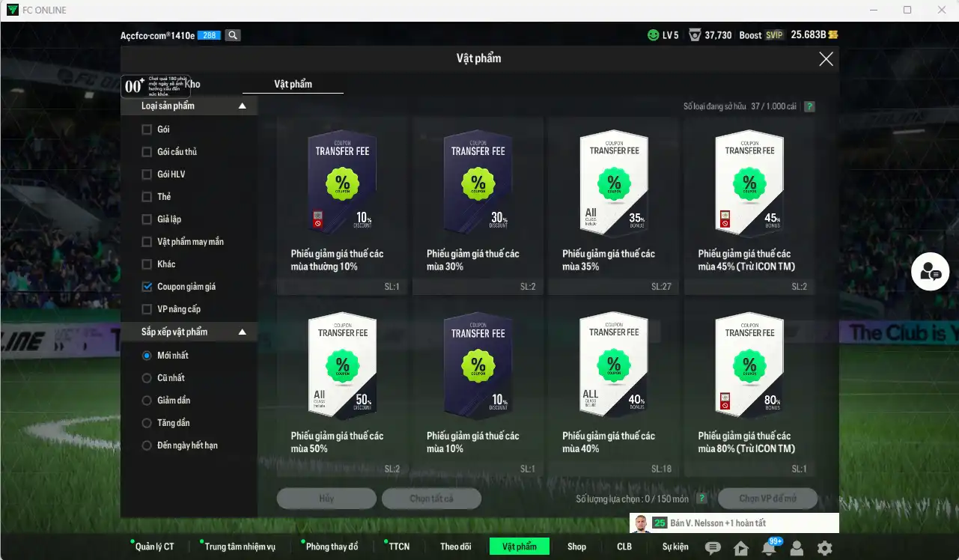Open the notification bell with 99+ badge

coord(769,548)
